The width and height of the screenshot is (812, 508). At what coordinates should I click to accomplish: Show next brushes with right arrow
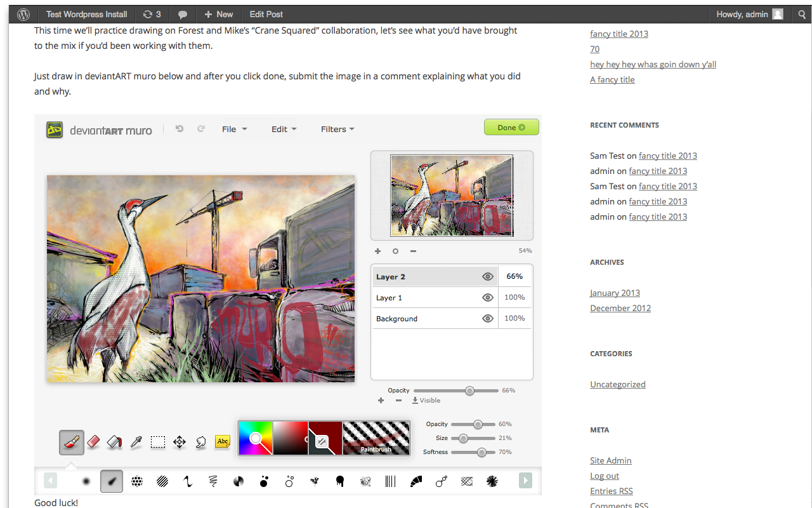[x=525, y=481]
